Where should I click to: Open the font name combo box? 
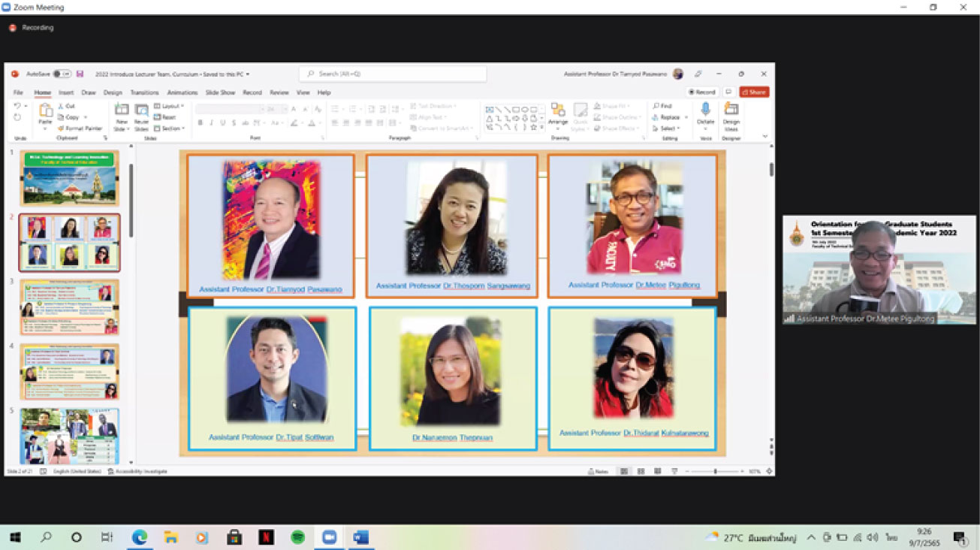(x=228, y=109)
